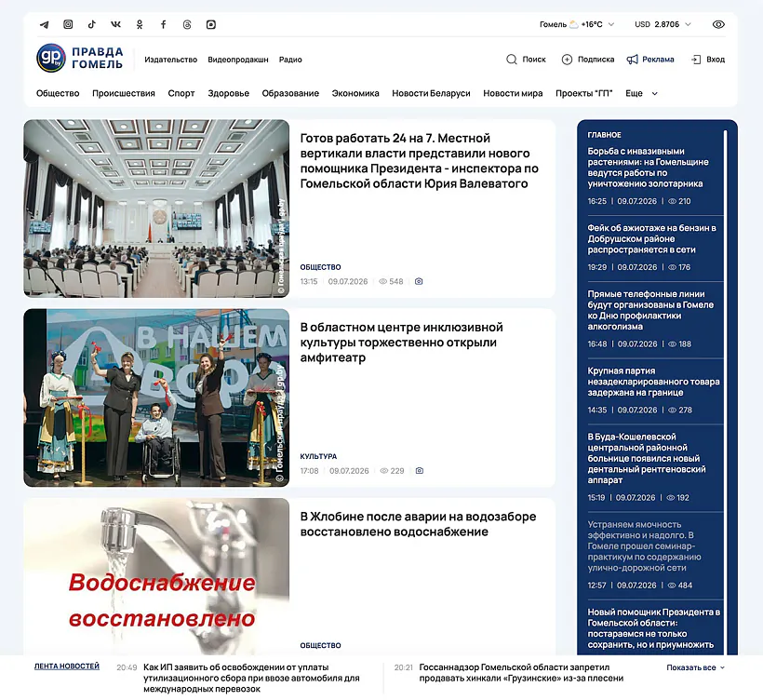763x700 pixels.
Task: Open the Instagram social link
Action: [68, 24]
